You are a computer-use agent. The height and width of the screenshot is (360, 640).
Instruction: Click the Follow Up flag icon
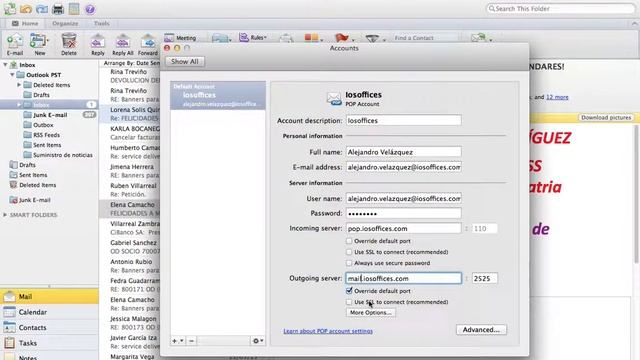(344, 38)
